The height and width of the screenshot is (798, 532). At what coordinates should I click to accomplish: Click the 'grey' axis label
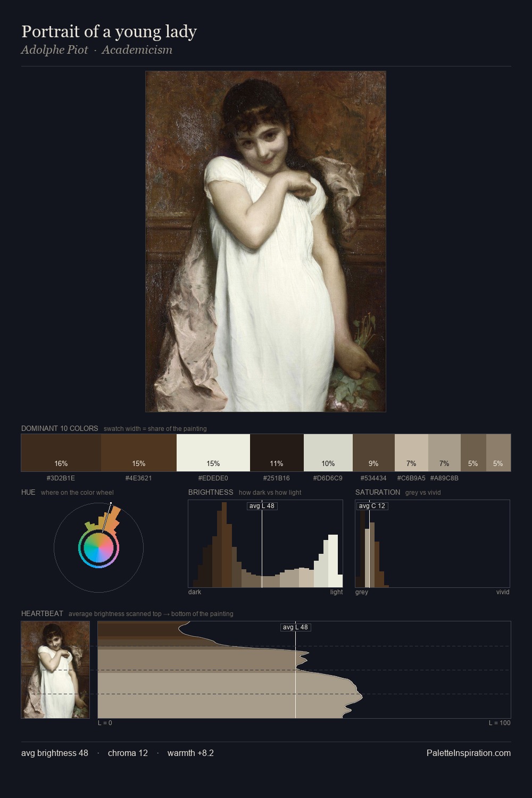click(x=362, y=592)
